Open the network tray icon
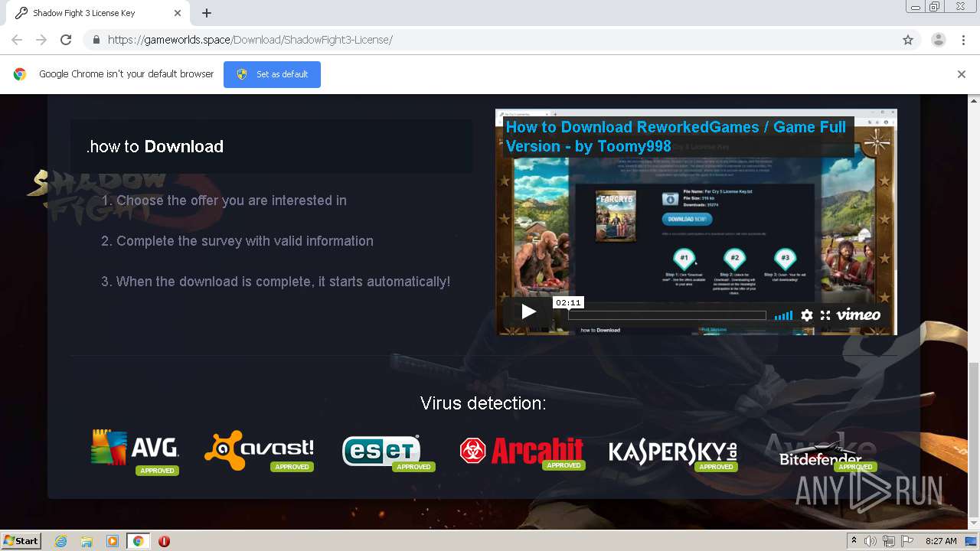The height and width of the screenshot is (551, 980). pyautogui.click(x=888, y=541)
